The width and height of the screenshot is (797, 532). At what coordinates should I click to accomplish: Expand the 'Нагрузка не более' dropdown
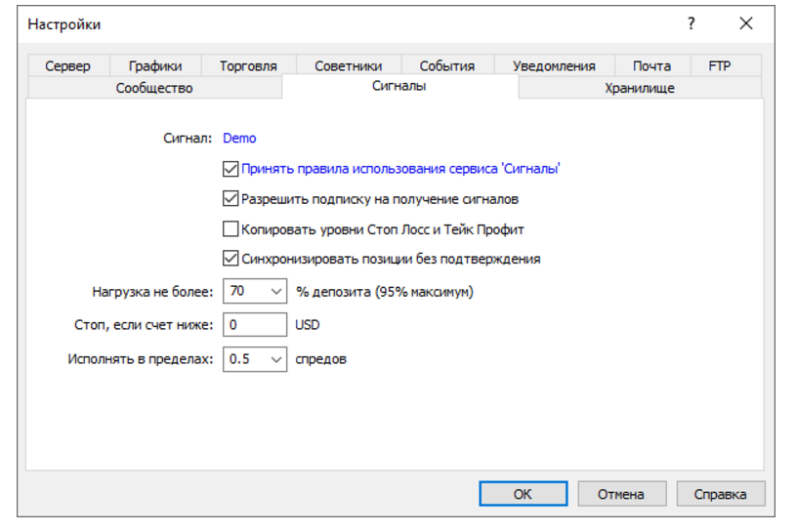[x=274, y=291]
